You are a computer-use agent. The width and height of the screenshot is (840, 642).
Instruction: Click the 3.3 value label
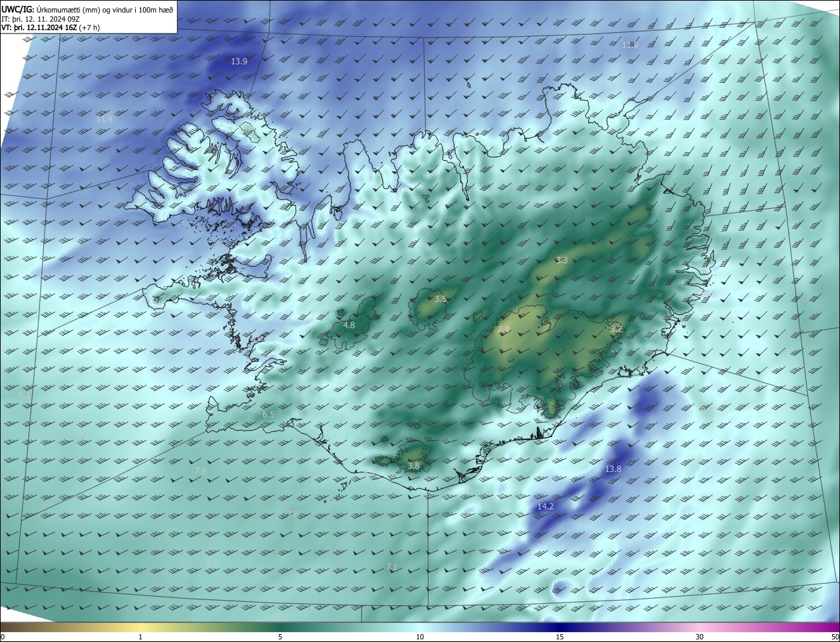click(x=562, y=261)
